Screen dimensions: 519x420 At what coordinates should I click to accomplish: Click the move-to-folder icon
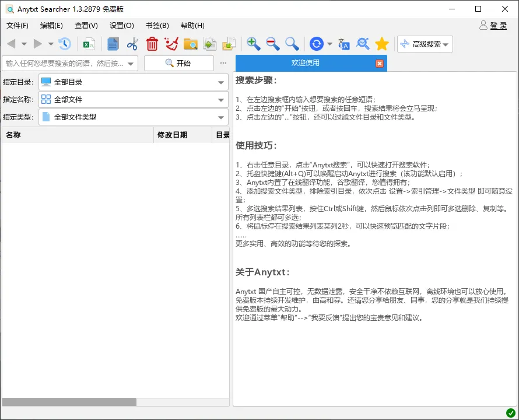(229, 44)
